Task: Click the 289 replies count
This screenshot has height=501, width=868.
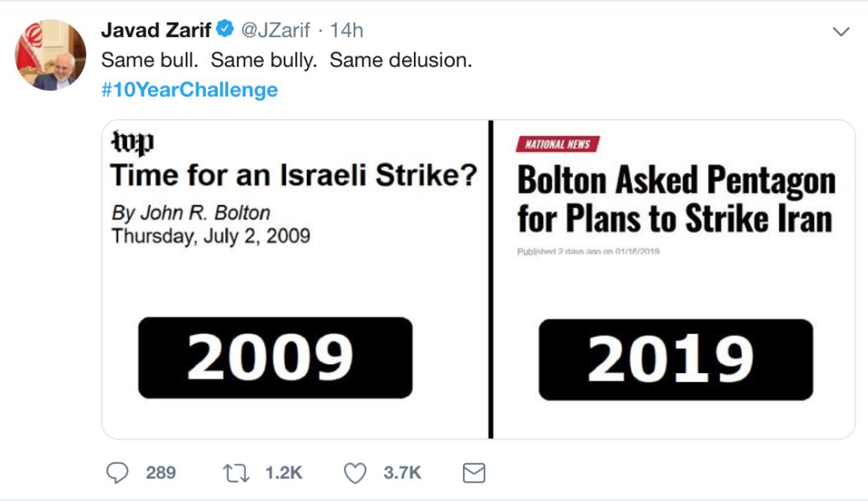Action: pyautogui.click(x=161, y=473)
